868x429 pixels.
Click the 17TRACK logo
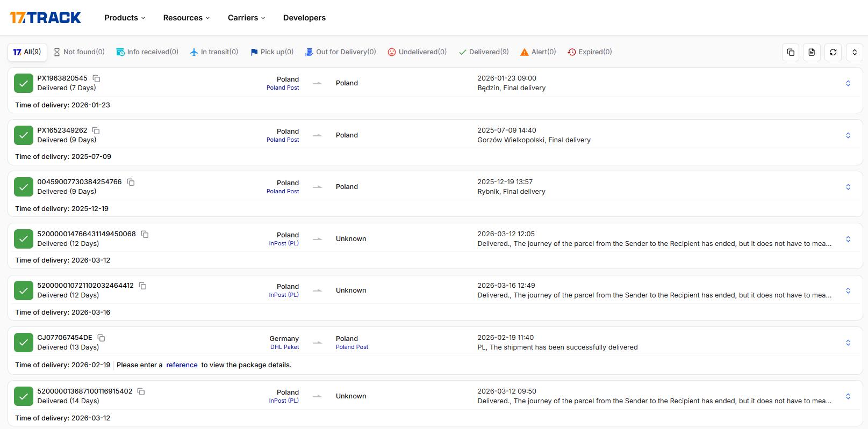coord(46,18)
